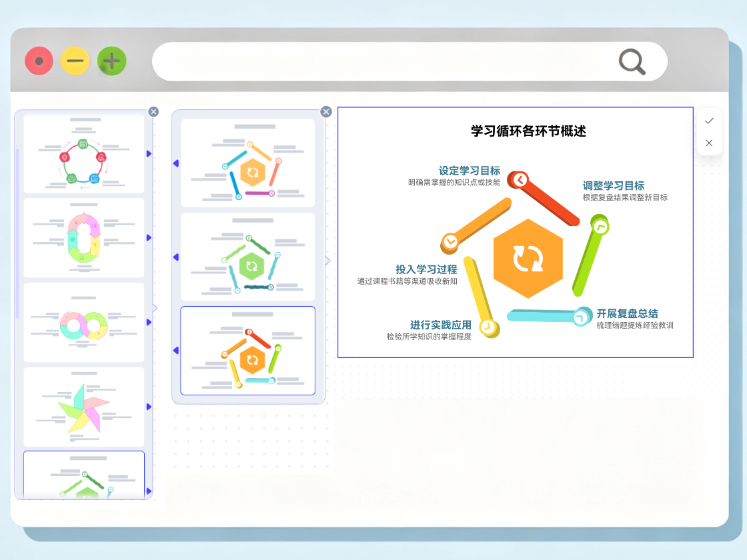
Task: Click the cyan clock icon on the cyan bar
Action: (580, 318)
